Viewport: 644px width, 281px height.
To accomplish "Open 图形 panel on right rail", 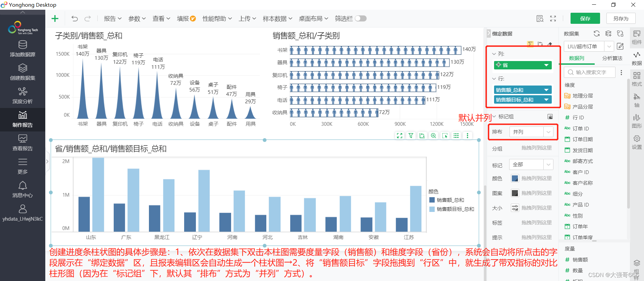I will 637,121.
